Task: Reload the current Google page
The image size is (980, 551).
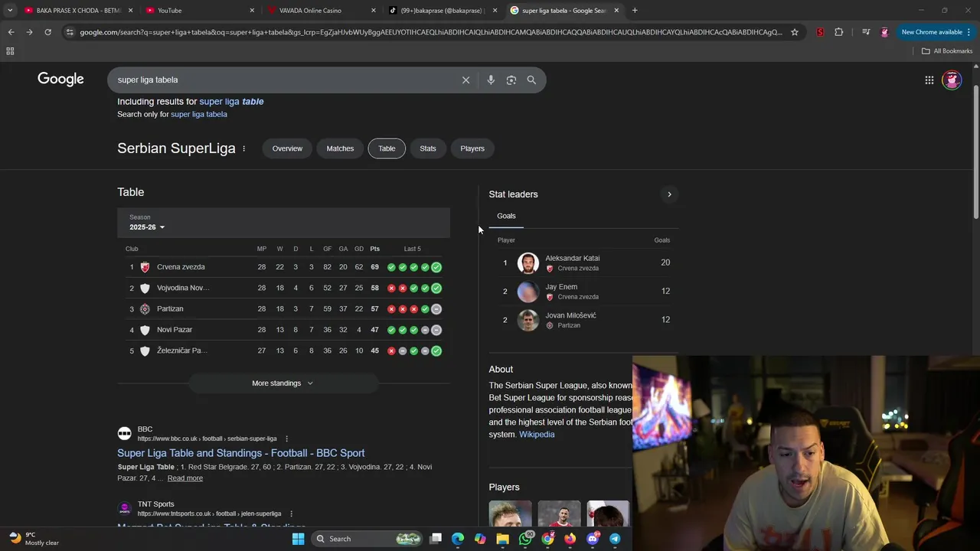Action: click(x=47, y=32)
